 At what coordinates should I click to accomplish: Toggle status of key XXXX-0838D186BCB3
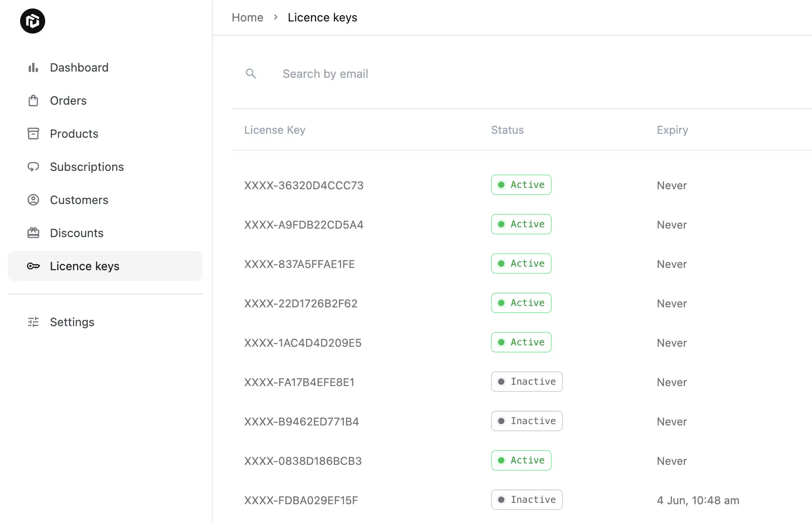(x=521, y=460)
